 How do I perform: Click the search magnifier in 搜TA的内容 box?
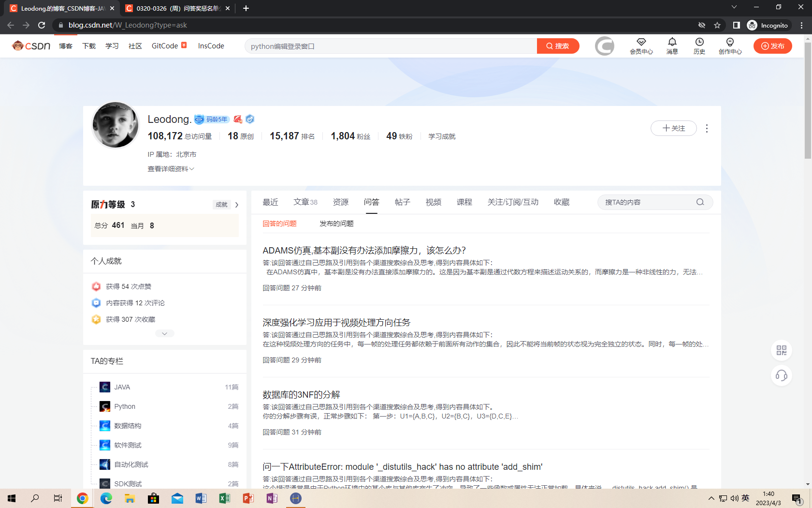click(700, 202)
